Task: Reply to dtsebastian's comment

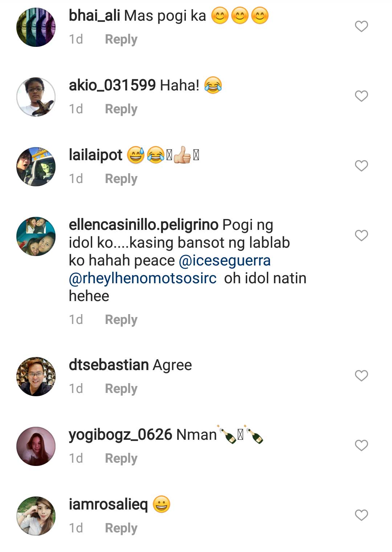Action: 121,389
